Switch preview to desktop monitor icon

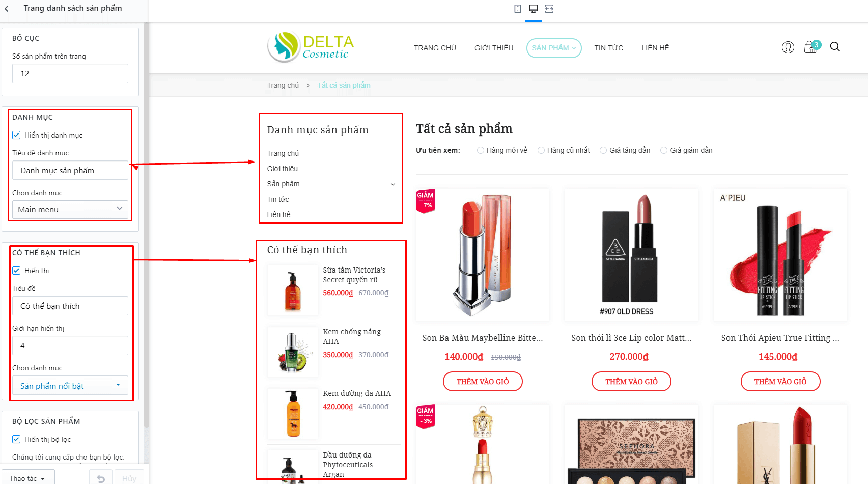(x=534, y=9)
